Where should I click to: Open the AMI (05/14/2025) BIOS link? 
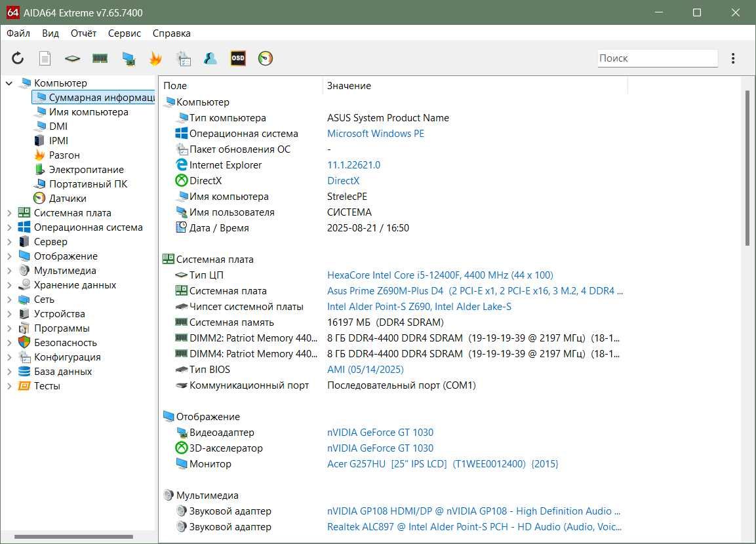pos(365,370)
